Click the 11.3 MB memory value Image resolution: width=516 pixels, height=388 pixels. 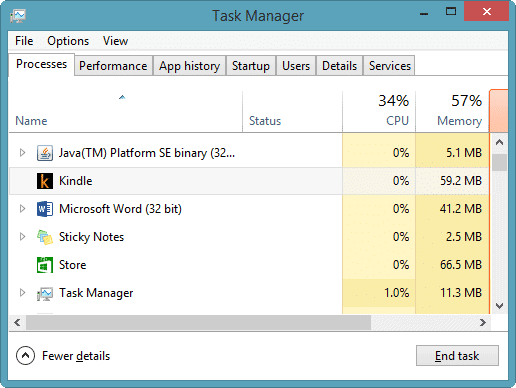click(x=461, y=293)
